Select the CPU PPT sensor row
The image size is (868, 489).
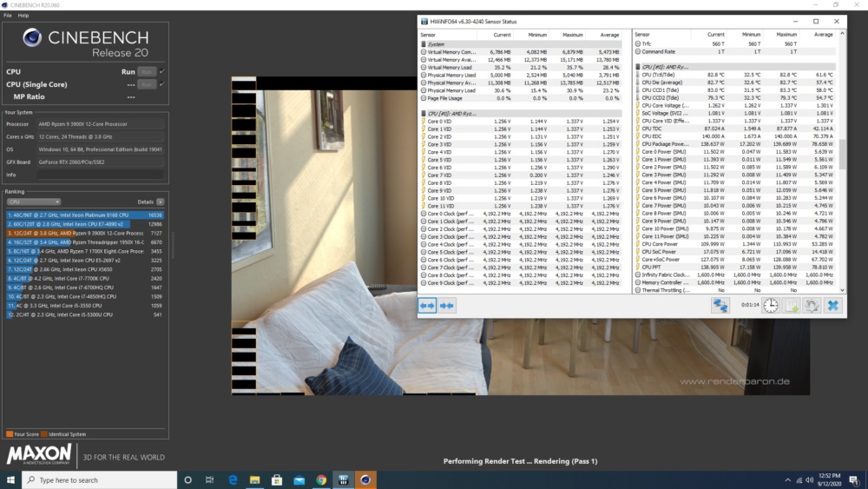coord(734,267)
